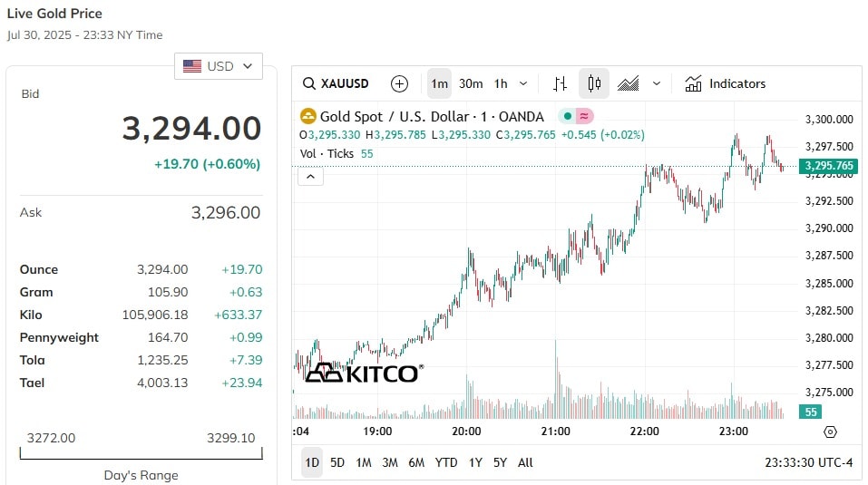Image resolution: width=868 pixels, height=485 pixels.
Task: Select the candlestick chart style icon
Action: pos(594,83)
